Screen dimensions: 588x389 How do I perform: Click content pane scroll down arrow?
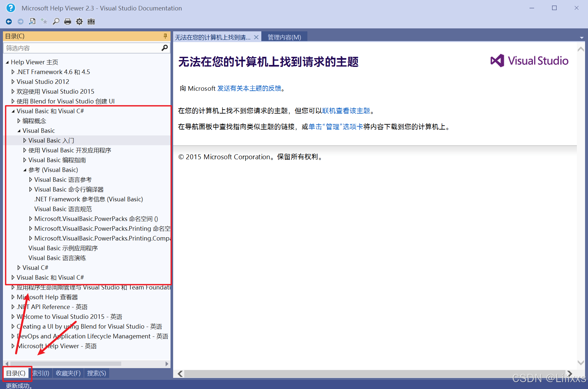pyautogui.click(x=581, y=363)
